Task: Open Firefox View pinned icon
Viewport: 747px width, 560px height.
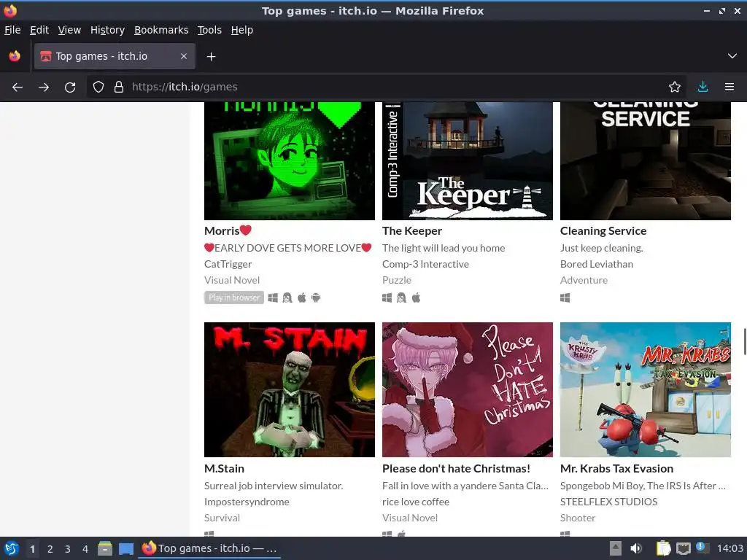Action: pos(15,56)
